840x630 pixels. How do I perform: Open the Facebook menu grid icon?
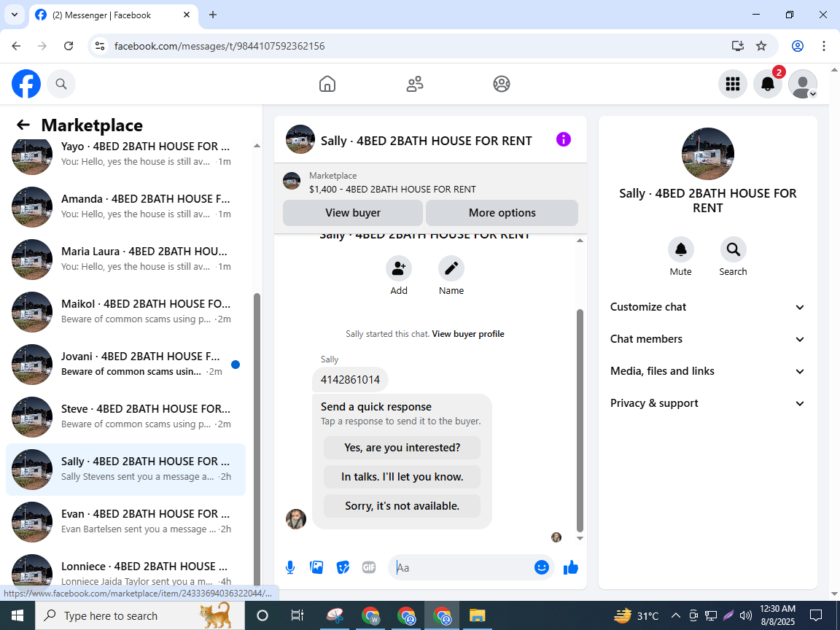[x=732, y=84]
